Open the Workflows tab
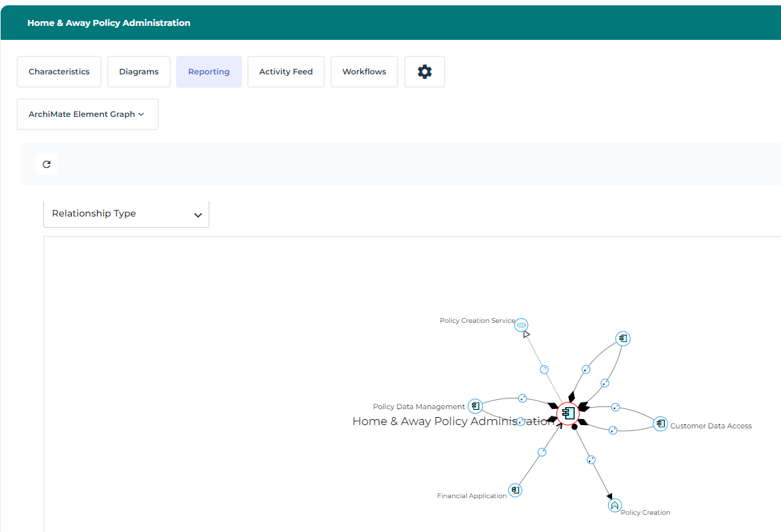Screen dimensions: 781x532 point(364,72)
